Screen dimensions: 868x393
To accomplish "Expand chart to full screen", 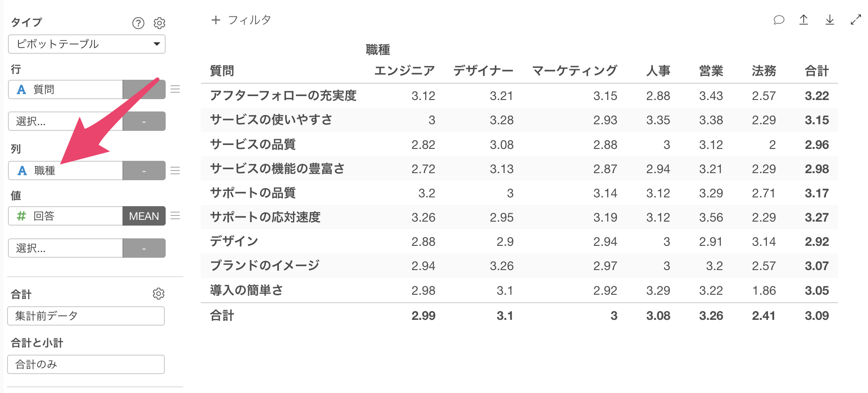I will (856, 20).
